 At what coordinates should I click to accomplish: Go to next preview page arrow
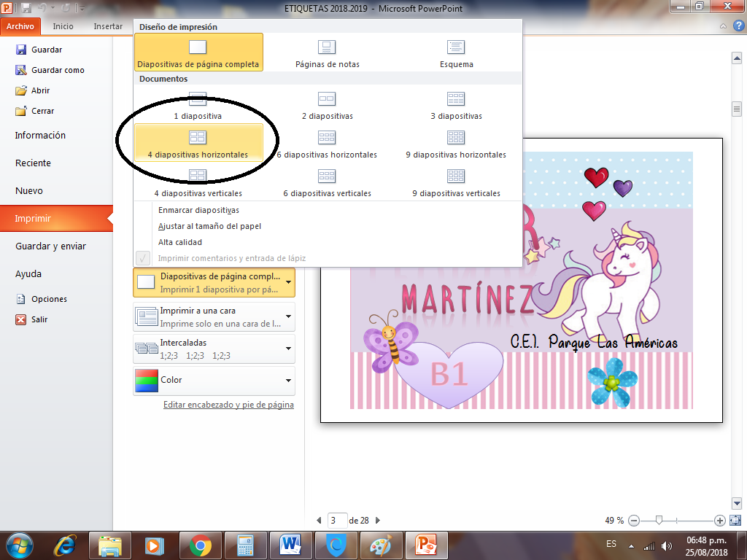(x=378, y=521)
